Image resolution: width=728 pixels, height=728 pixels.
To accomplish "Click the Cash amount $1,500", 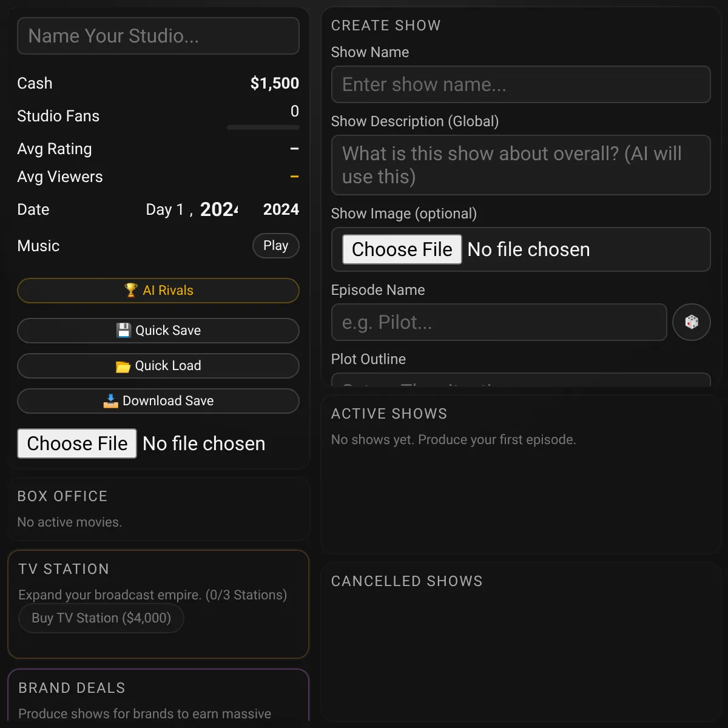I will tap(274, 83).
